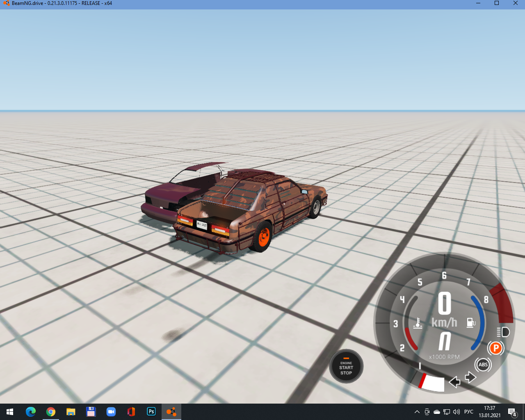Click the orange parking brake P indicator
Screen dimensions: 525x420
(496, 348)
